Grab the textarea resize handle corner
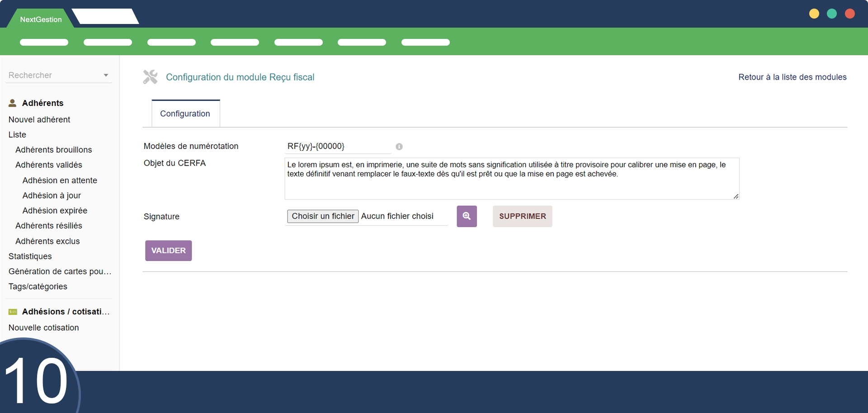This screenshot has height=413, width=868. pos(736,196)
